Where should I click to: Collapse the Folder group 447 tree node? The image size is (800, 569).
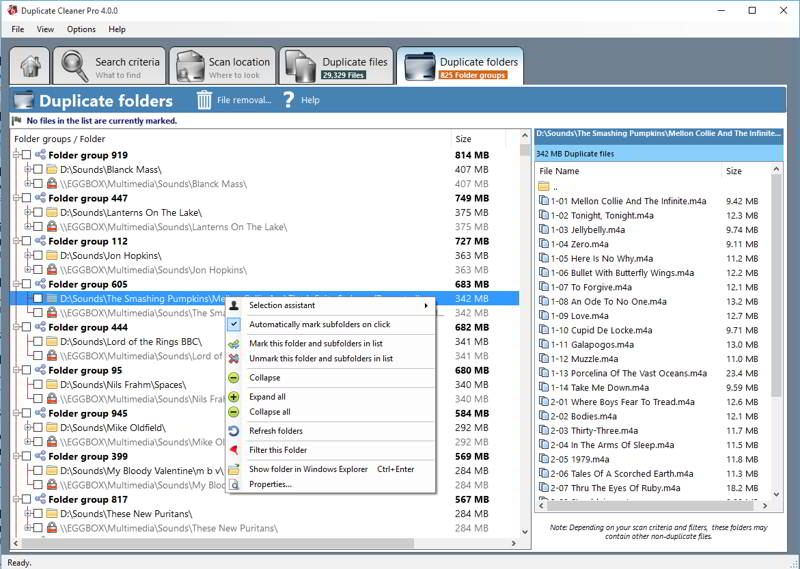(x=16, y=198)
